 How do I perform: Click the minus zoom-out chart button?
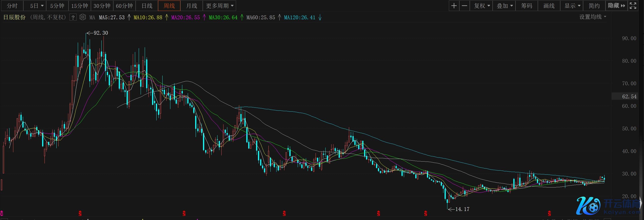click(x=465, y=6)
